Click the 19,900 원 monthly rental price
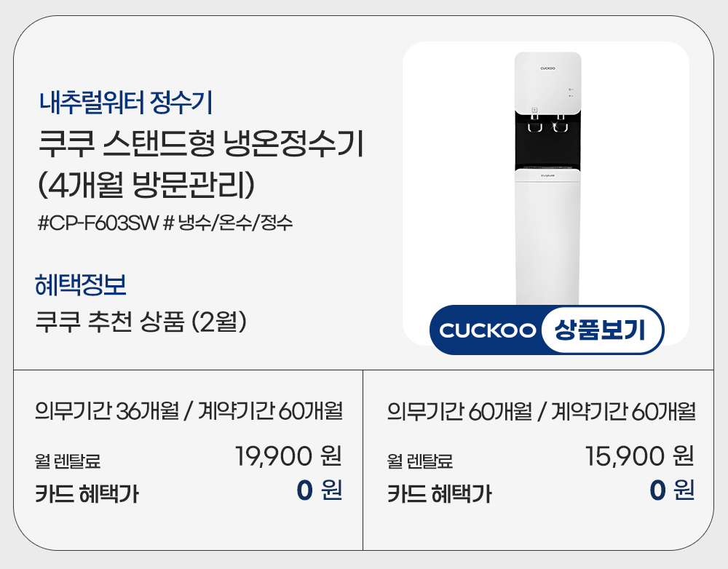This screenshot has width=728, height=569. pyautogui.click(x=288, y=457)
